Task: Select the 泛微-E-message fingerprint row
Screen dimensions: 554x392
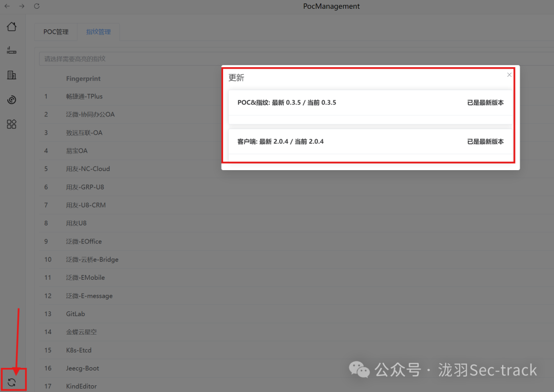Action: pos(296,296)
